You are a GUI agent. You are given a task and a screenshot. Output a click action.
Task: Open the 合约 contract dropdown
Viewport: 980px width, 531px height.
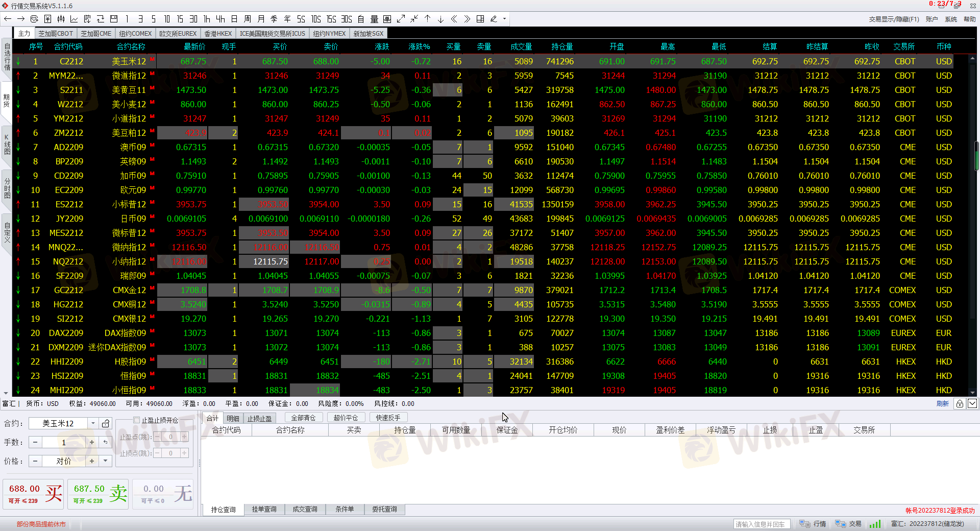(93, 423)
